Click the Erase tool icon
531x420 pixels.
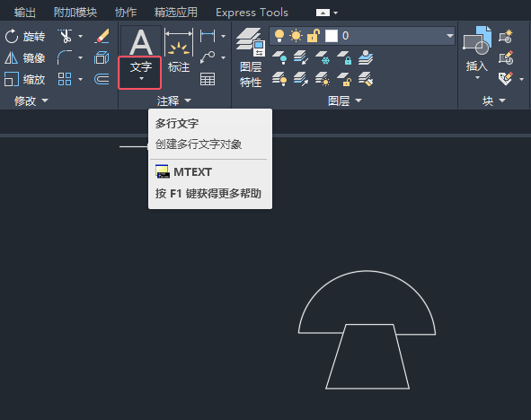click(102, 36)
